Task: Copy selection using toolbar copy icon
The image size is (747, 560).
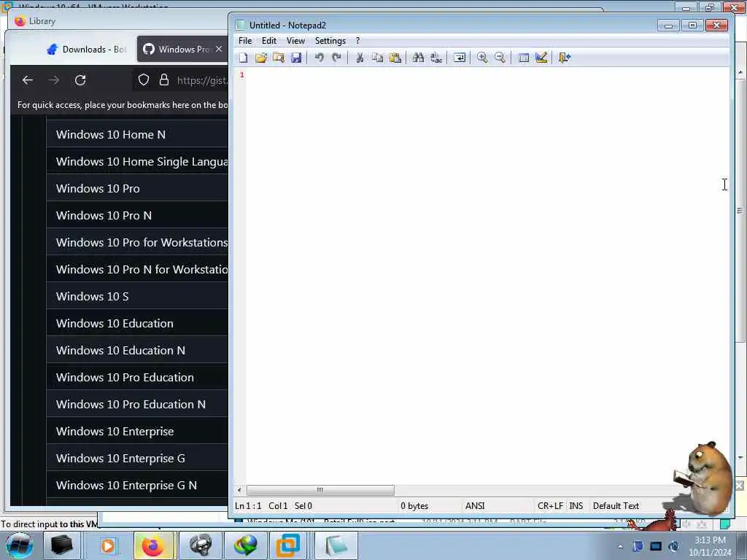Action: click(x=377, y=58)
